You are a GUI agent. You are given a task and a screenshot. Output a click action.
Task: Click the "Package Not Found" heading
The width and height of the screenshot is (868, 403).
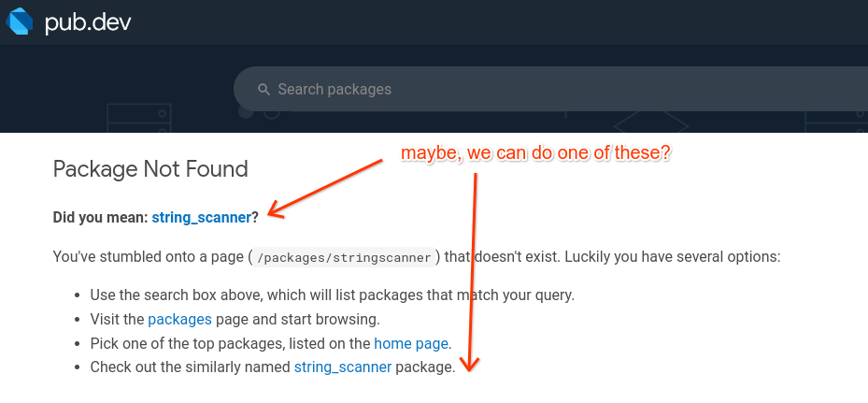150,169
